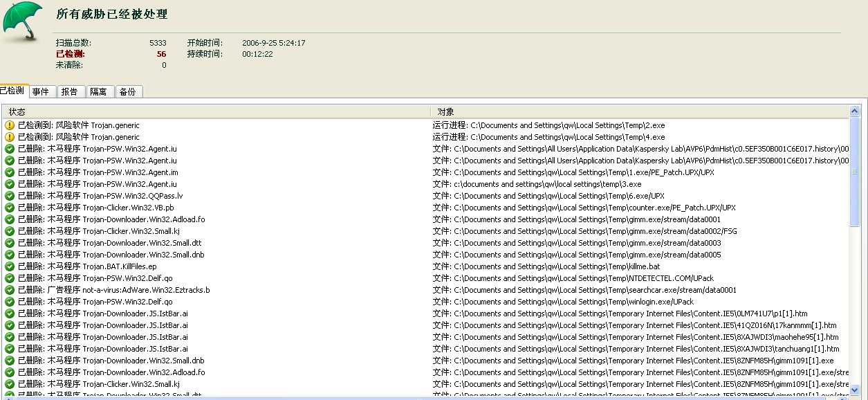Viewport: 868px width, 400px height.
Task: Sort by the 对象 column header
Action: click(x=639, y=111)
